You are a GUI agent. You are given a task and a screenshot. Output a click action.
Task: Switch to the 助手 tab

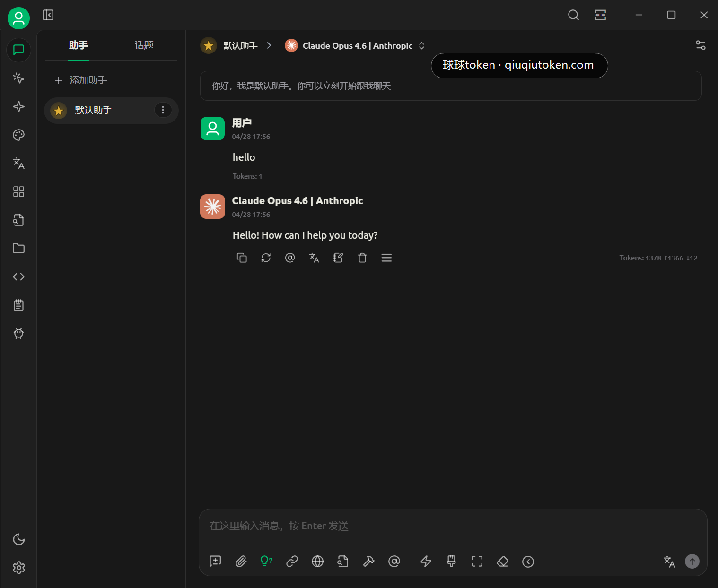79,45
